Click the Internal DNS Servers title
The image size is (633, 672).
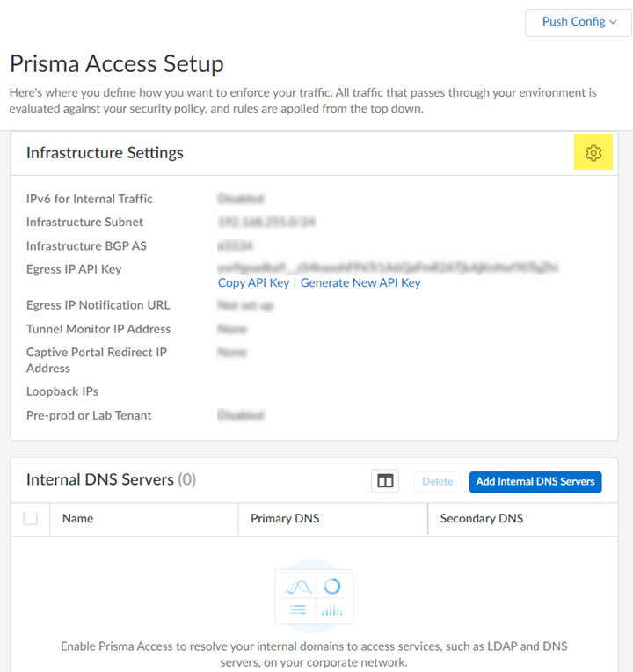point(99,480)
